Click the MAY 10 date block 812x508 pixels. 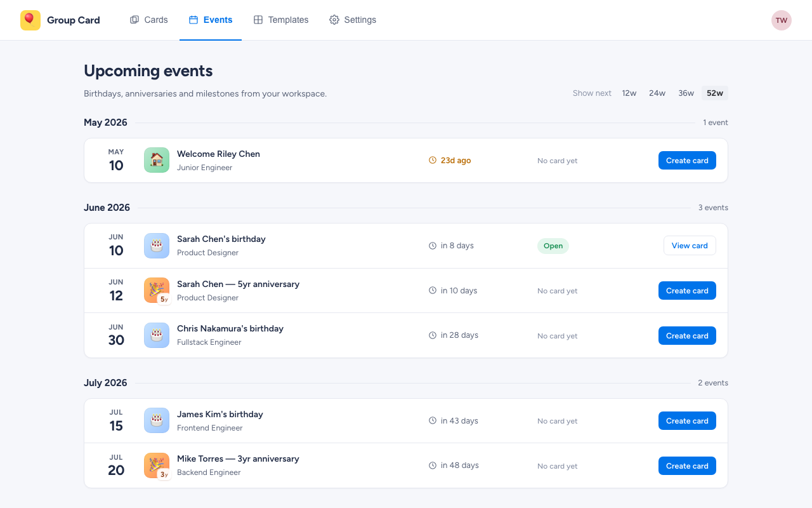116,160
